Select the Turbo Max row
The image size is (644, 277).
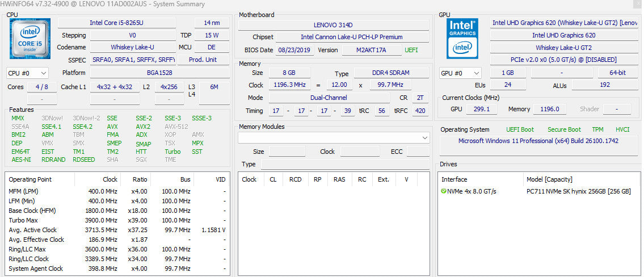(117, 220)
